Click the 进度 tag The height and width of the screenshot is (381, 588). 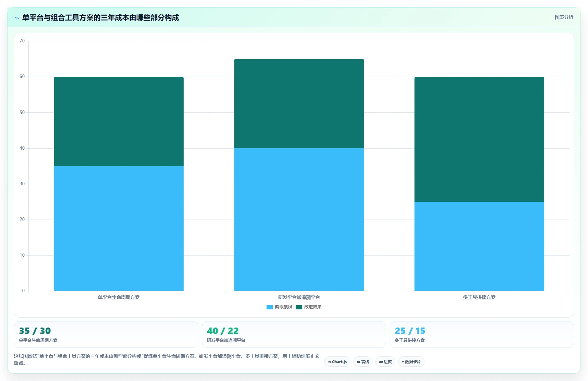385,362
